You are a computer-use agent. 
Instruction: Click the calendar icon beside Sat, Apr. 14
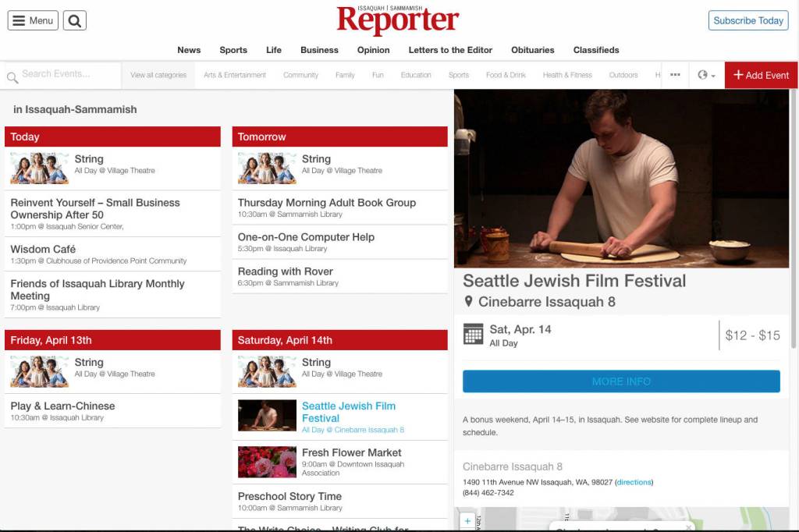[x=473, y=334]
